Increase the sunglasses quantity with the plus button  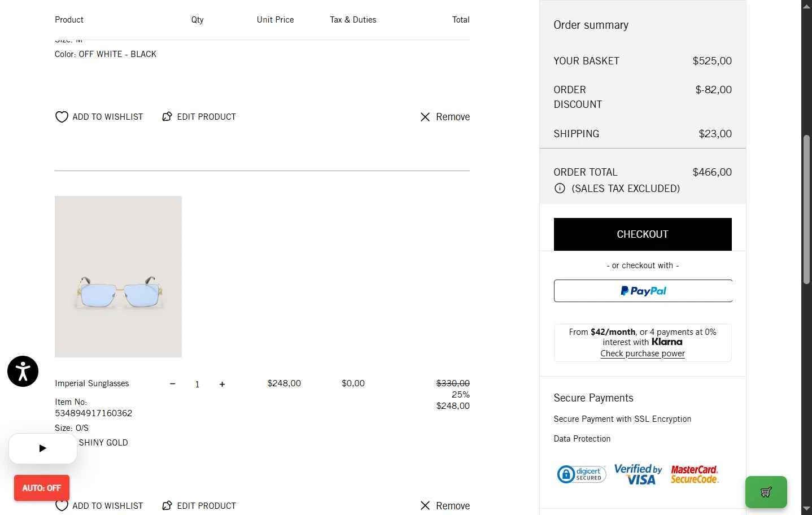click(x=222, y=384)
